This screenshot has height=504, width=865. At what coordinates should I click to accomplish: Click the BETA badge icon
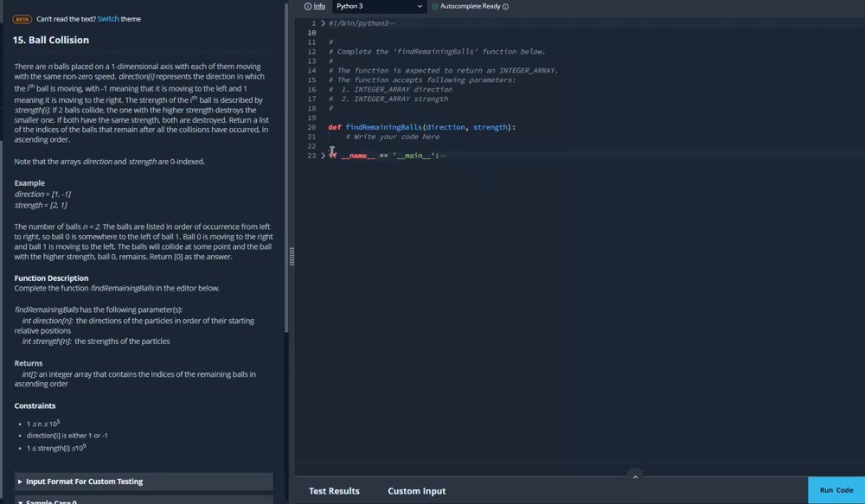(22, 19)
